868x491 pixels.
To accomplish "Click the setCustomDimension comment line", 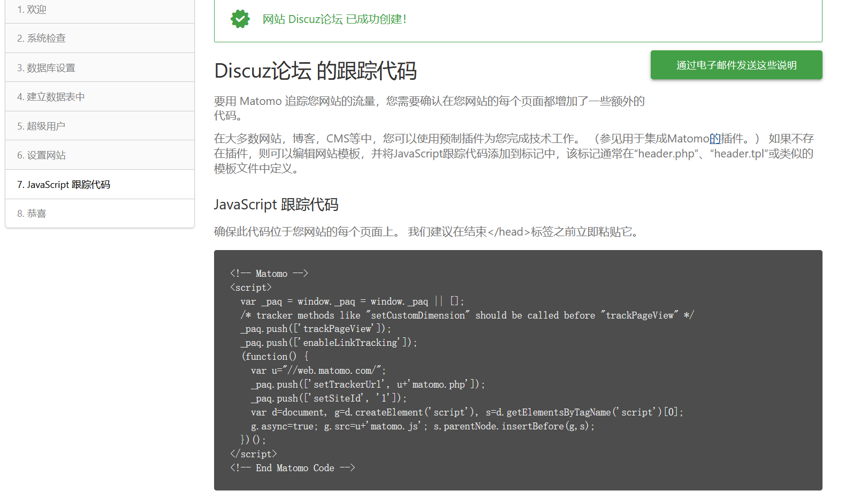I will (467, 315).
